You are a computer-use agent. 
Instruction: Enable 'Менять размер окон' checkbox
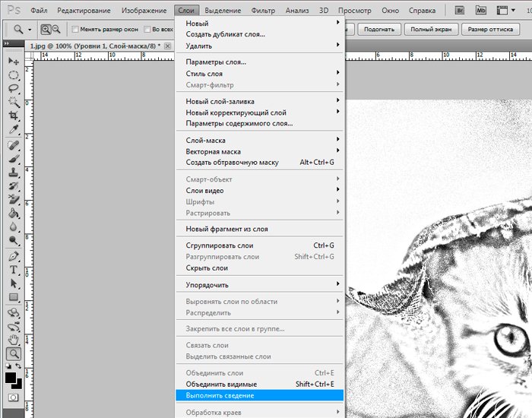click(76, 30)
